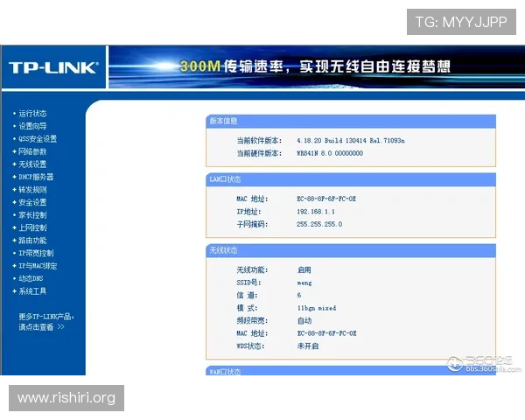The height and width of the screenshot is (420, 525).
Task: Select LAN MAC address under LAN口状态
Action: 326,199
